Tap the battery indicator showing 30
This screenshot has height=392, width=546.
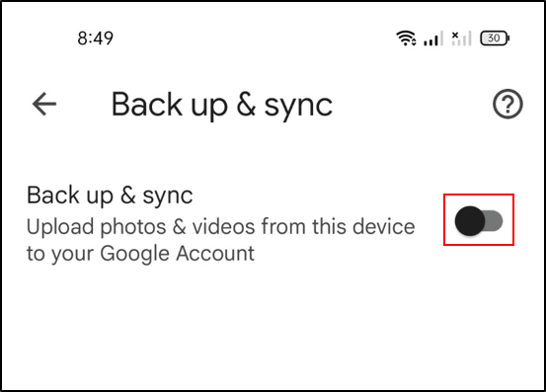[x=496, y=39]
